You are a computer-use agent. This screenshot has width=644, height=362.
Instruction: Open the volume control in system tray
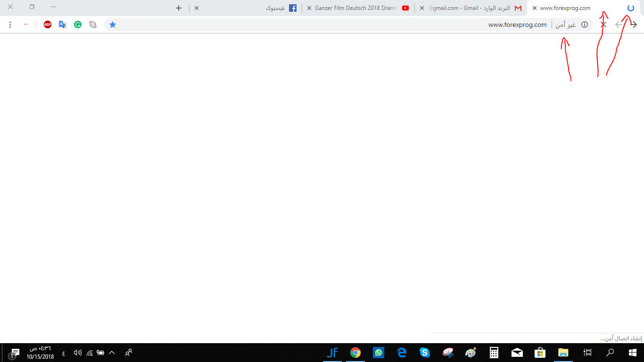point(77,353)
